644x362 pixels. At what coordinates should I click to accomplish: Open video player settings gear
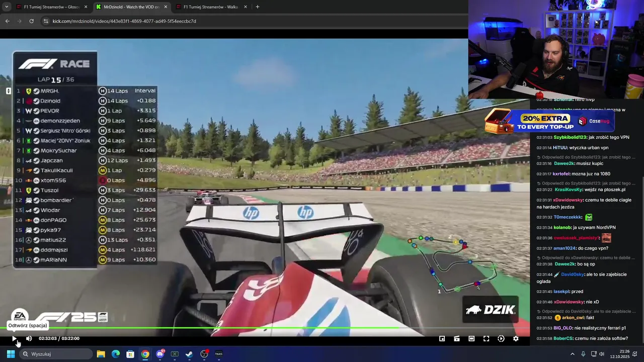tap(516, 338)
